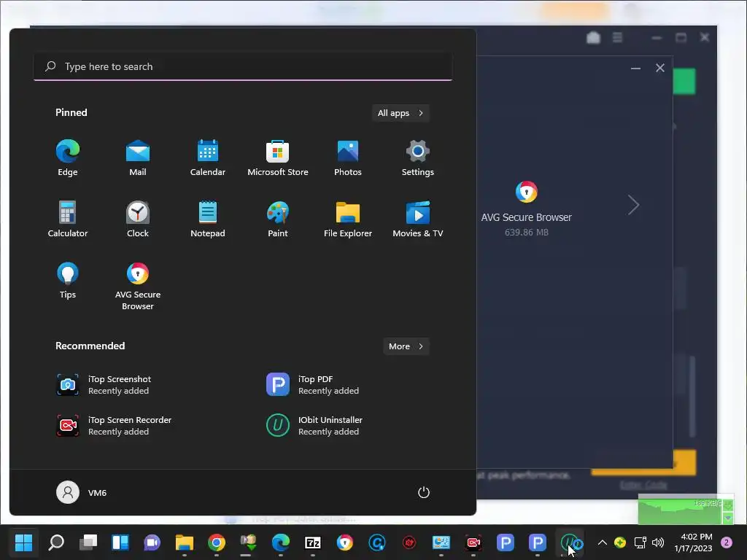Open the Start menu power options

(x=424, y=492)
